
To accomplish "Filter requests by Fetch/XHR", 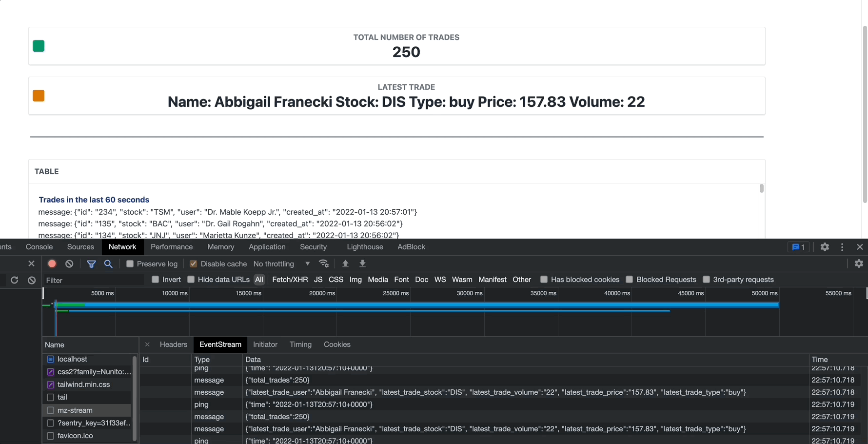I will coord(290,280).
